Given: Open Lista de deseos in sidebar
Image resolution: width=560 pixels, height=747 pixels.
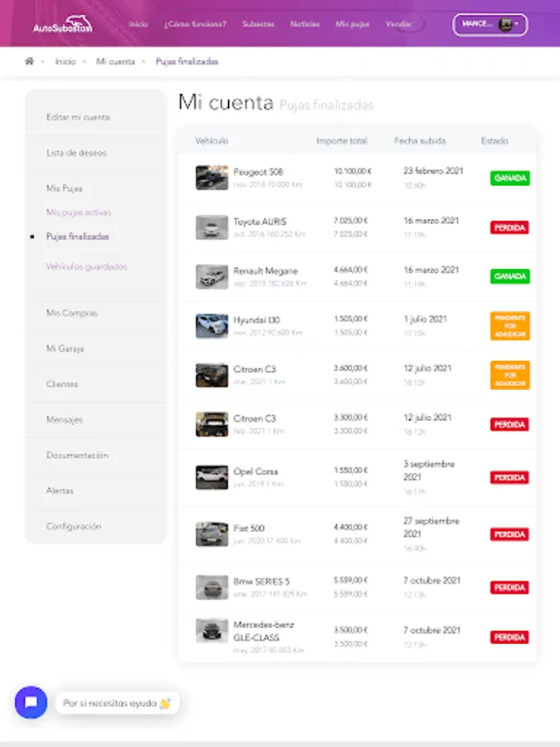Looking at the screenshot, I should point(76,153).
